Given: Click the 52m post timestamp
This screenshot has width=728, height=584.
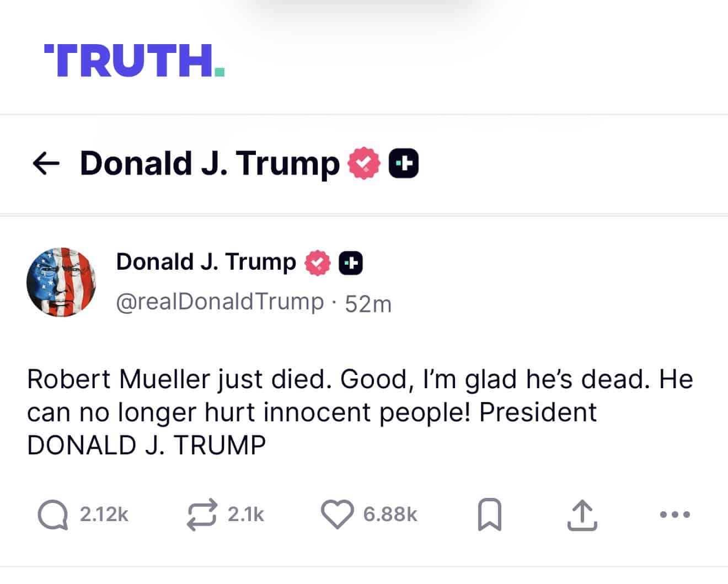Looking at the screenshot, I should point(368,304).
